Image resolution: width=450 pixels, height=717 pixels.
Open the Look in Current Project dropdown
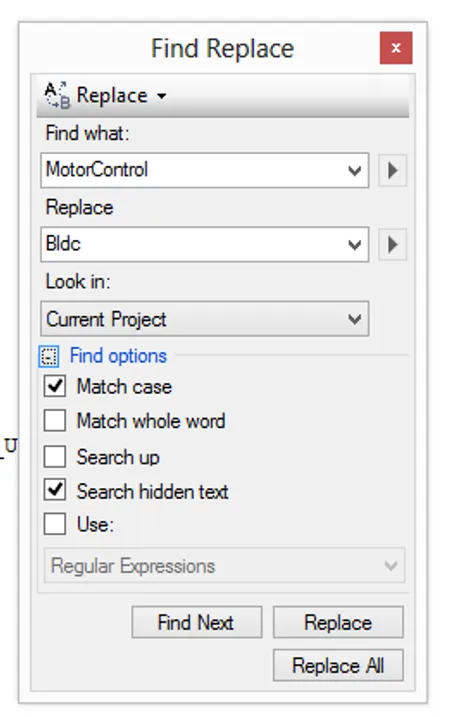coord(204,319)
